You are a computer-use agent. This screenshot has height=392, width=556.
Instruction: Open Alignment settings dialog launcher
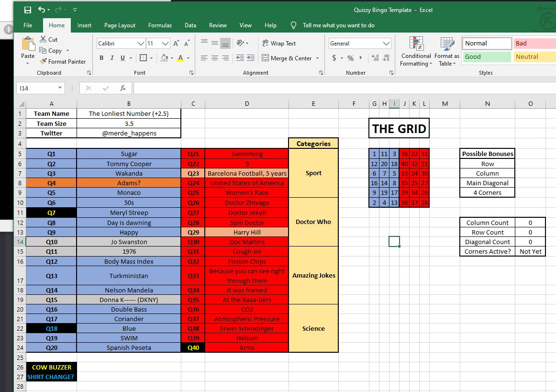tap(321, 73)
